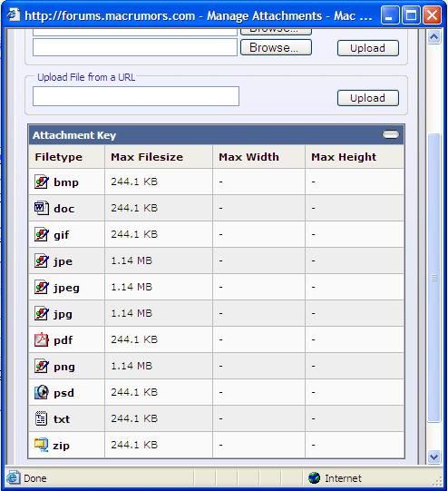Click the Max Height column header

click(344, 157)
